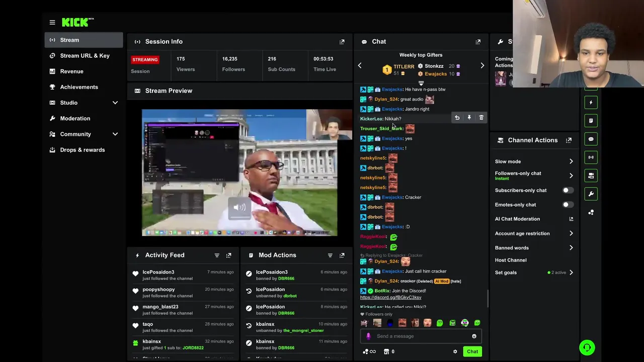Pin KickerLea's chat message
The image size is (644, 362).
pyautogui.click(x=469, y=118)
